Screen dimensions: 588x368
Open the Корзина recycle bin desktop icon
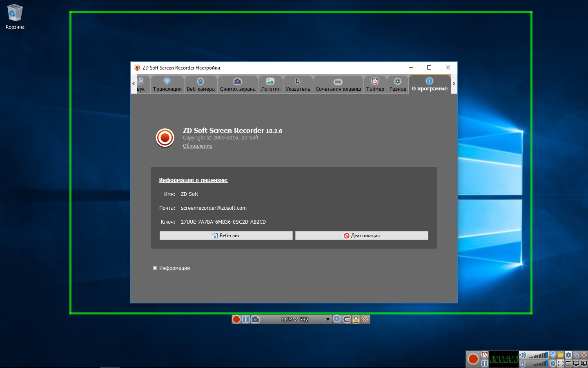15,17
